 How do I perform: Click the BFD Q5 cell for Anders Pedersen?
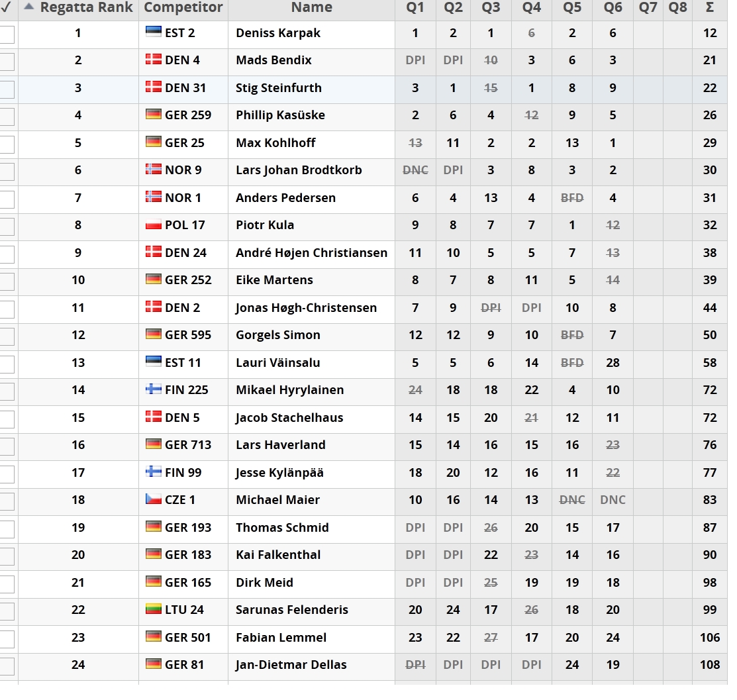click(x=572, y=198)
